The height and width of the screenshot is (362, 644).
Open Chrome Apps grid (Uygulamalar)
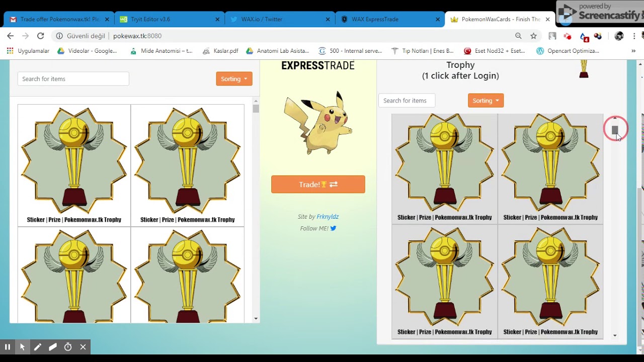tap(28, 51)
